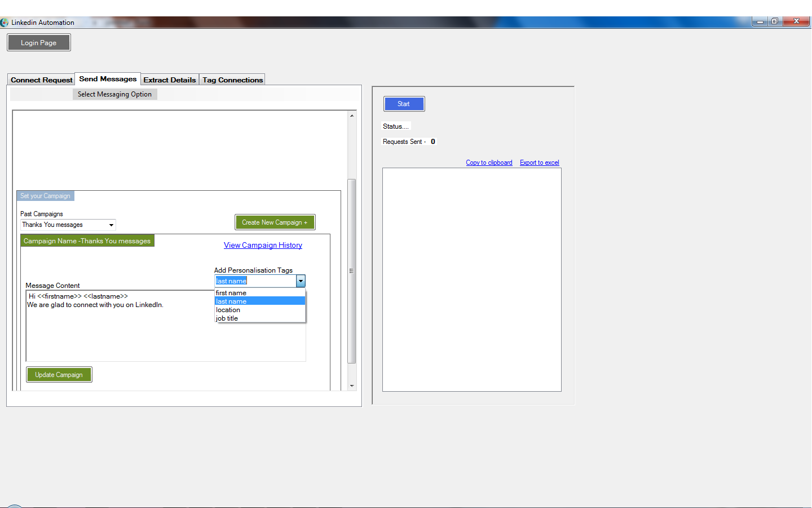This screenshot has height=508, width=812.
Task: Maximize the Linkedin Automation window
Action: pos(775,21)
